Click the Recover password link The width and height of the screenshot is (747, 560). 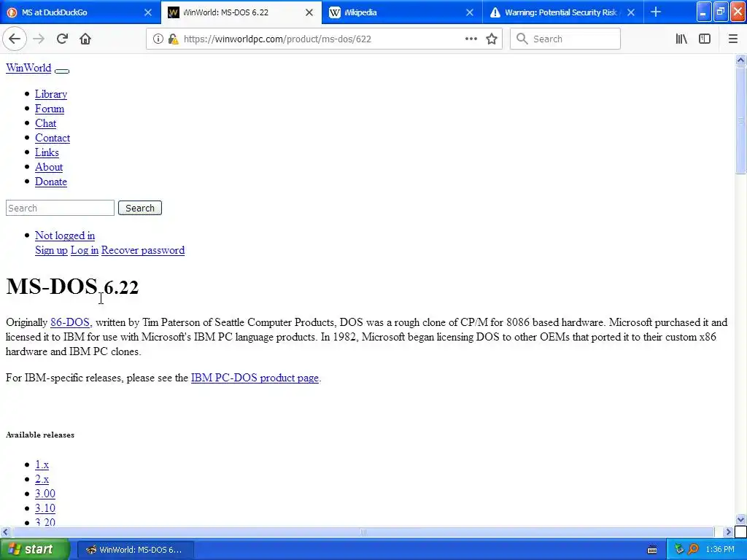point(143,250)
